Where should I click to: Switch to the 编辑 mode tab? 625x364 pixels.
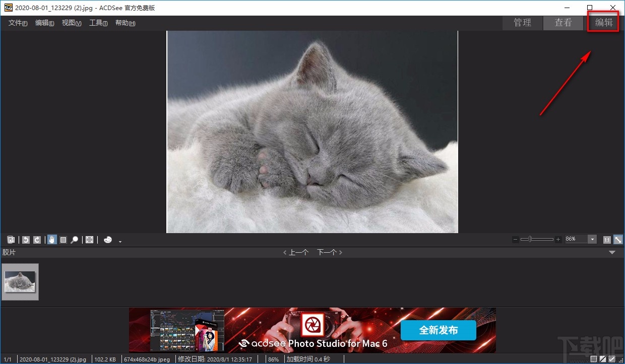(x=603, y=23)
